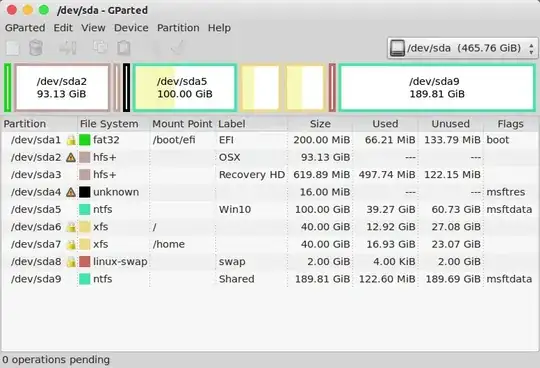The width and height of the screenshot is (540, 368).
Task: Click the lock icon beside /dev/sda1
Action: coord(71,140)
